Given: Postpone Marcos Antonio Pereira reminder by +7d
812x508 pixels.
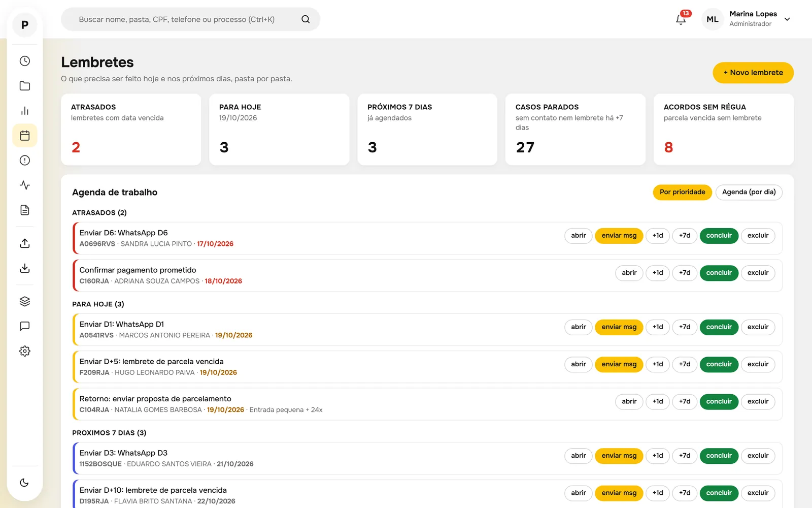Looking at the screenshot, I should [x=685, y=327].
